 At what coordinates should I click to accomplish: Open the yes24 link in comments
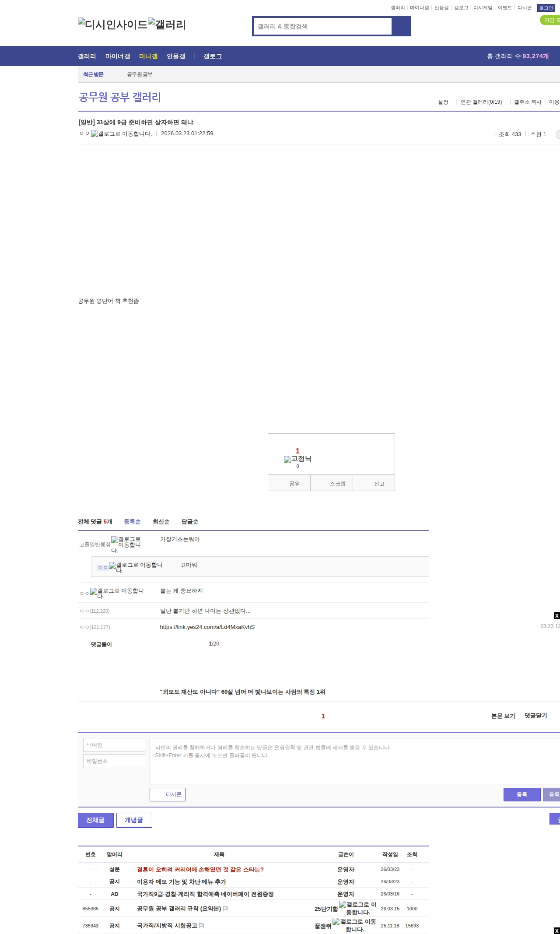click(207, 627)
